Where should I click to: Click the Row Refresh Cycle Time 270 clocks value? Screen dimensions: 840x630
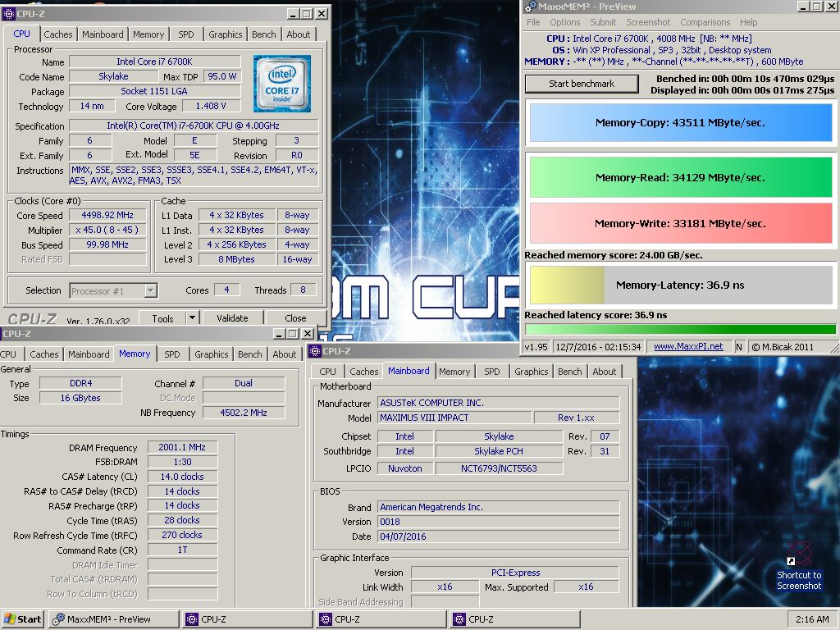182,535
